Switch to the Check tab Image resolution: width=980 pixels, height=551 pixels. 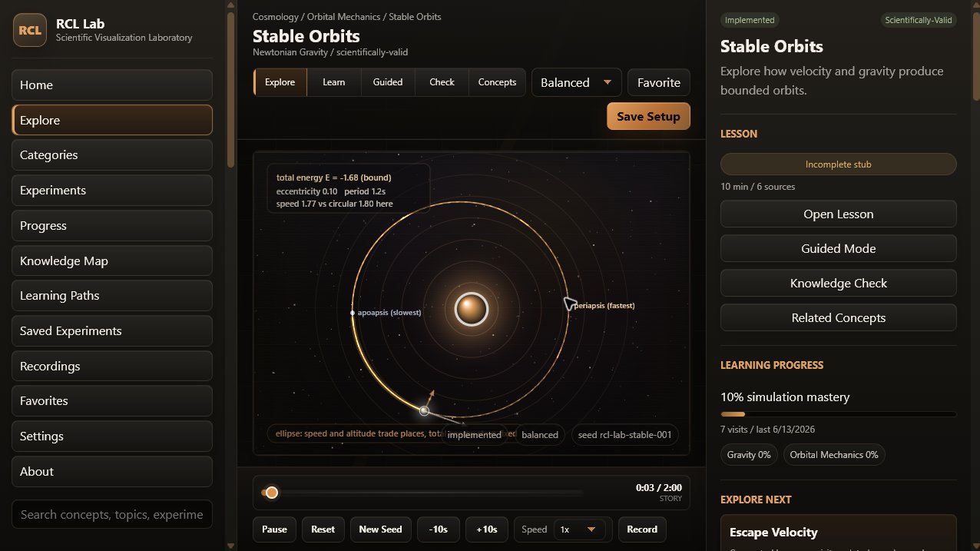click(x=442, y=82)
